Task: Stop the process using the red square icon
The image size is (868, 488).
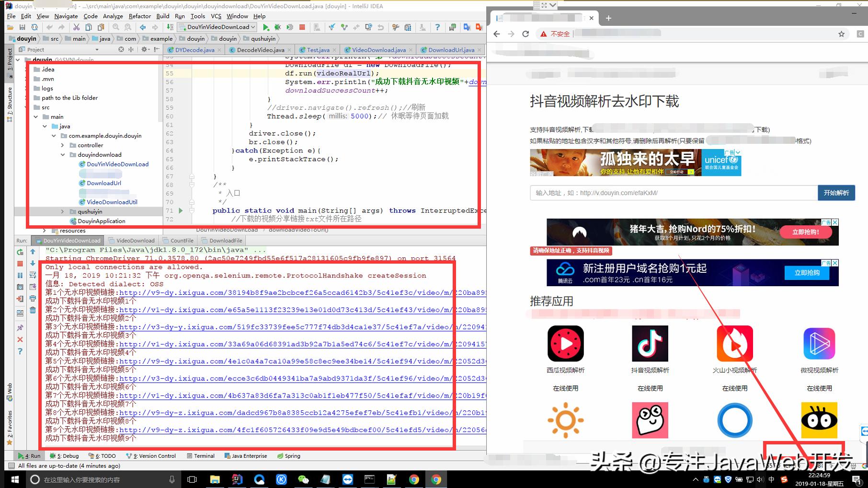Action: [x=302, y=27]
